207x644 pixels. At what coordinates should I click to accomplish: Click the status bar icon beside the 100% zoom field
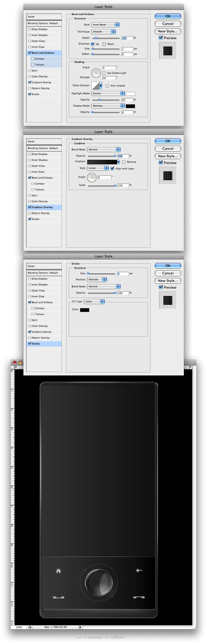tap(30, 627)
